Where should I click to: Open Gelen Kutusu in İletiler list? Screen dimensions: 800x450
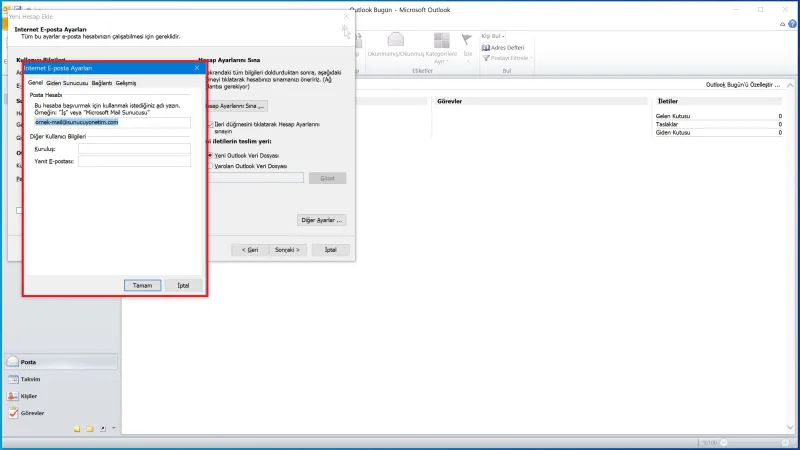[x=672, y=116]
